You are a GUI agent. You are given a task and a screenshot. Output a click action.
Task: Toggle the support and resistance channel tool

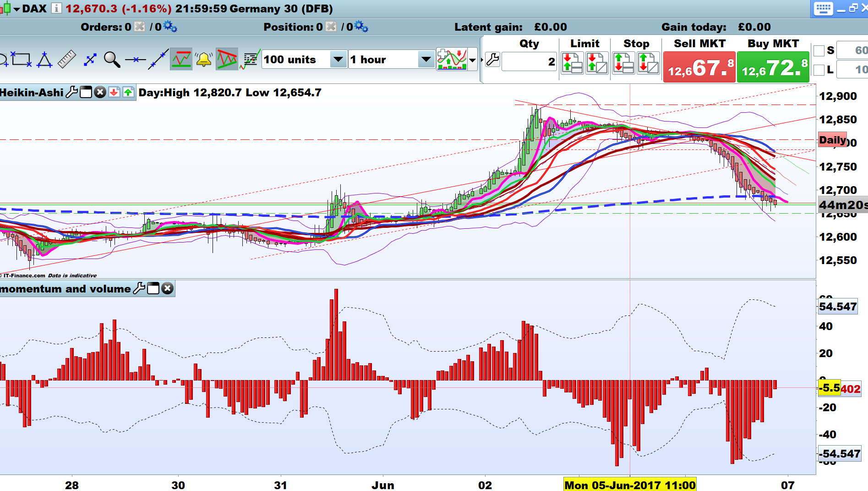181,60
